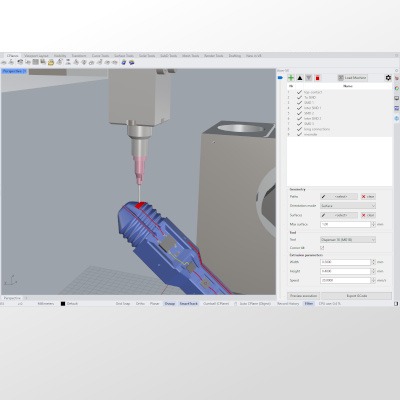Viewport: 400px width, 400px height.
Task: Click the first toolbar icon under CPlanes tab
Action: (x=4, y=62)
